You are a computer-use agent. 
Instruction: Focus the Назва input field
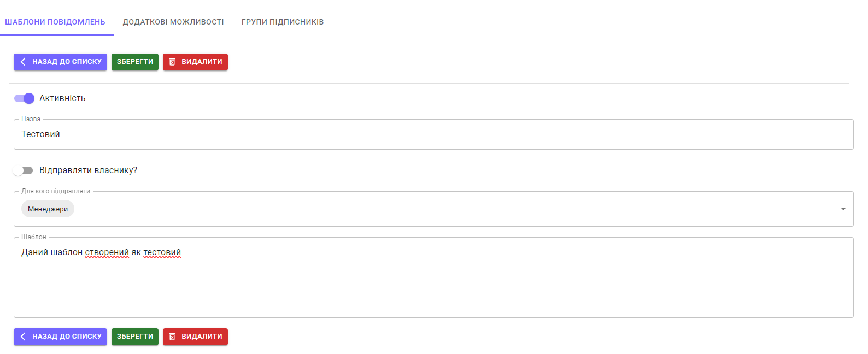pyautogui.click(x=432, y=134)
